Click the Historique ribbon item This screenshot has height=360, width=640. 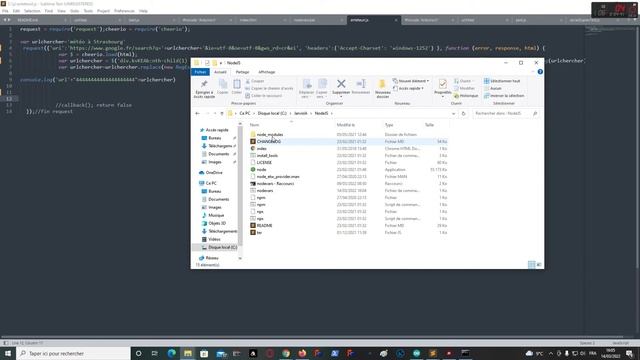pyautogui.click(x=466, y=96)
